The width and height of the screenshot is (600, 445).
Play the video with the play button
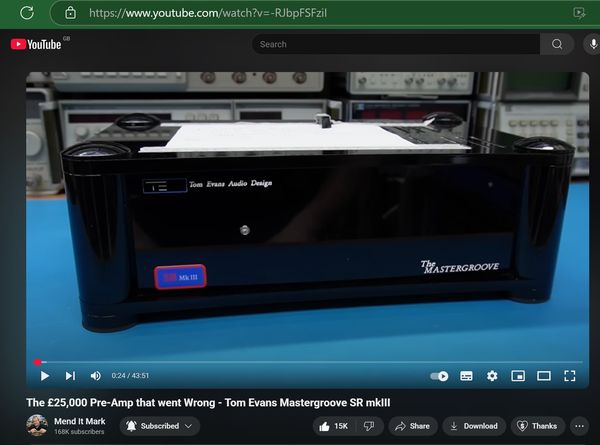coord(44,376)
